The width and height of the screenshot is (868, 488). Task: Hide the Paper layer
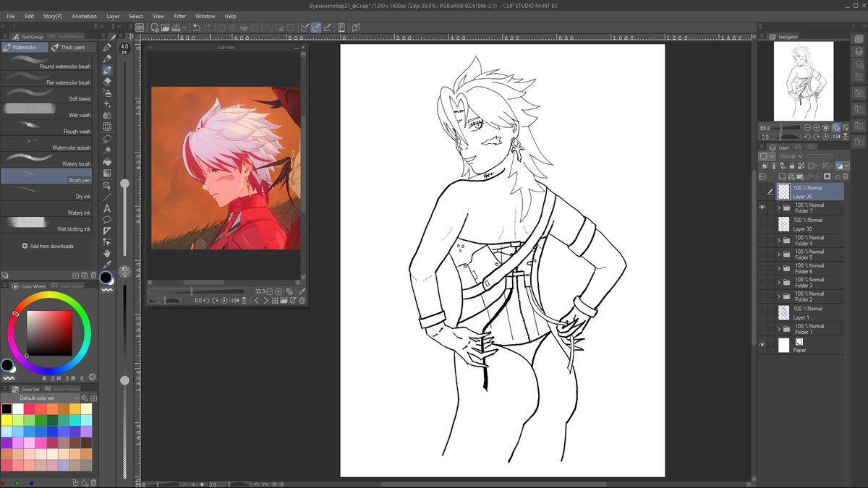(762, 346)
